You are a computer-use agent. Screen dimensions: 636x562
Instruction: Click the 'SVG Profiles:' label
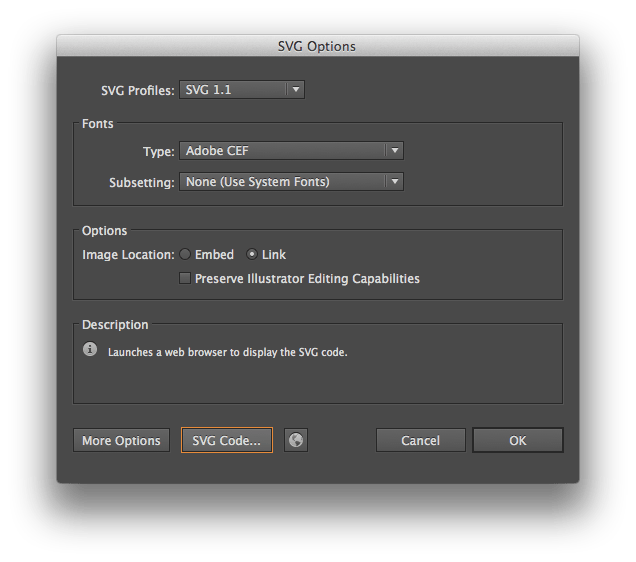[x=138, y=91]
